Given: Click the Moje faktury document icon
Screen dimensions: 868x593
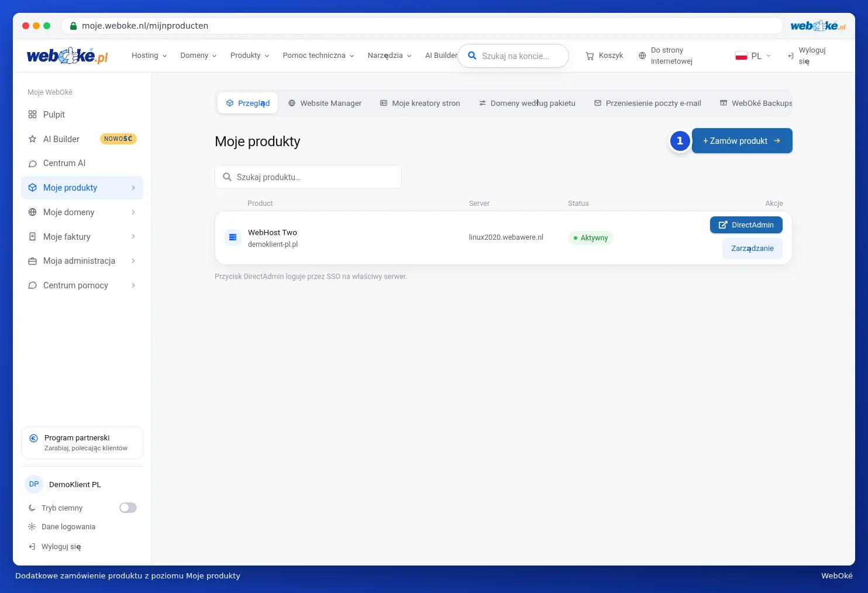Looking at the screenshot, I should click(32, 237).
